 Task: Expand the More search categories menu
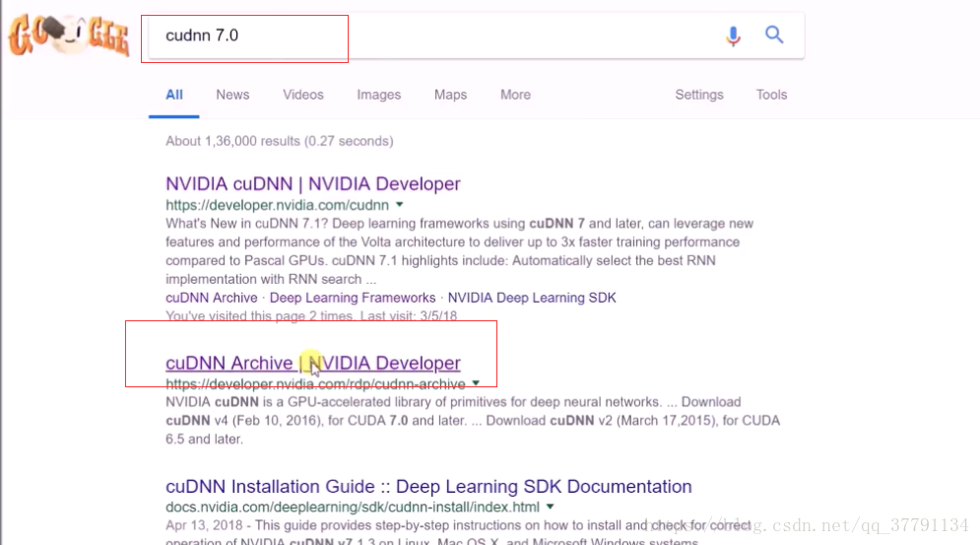[x=516, y=96]
